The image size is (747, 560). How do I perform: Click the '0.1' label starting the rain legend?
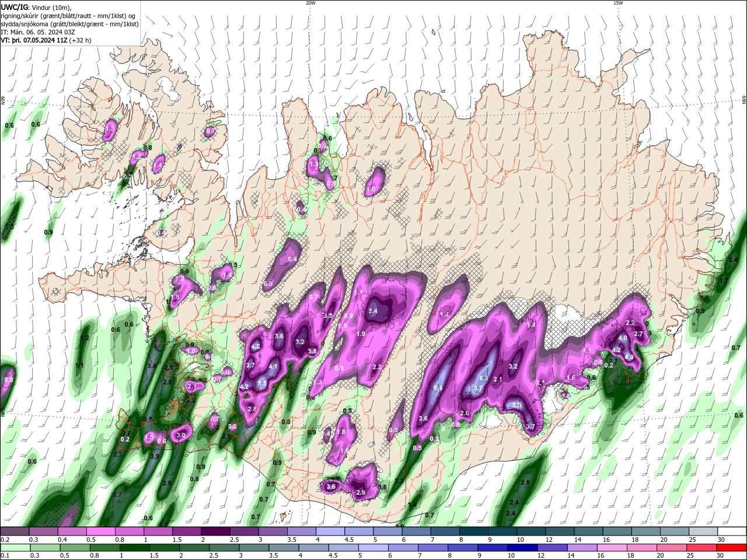[5, 556]
